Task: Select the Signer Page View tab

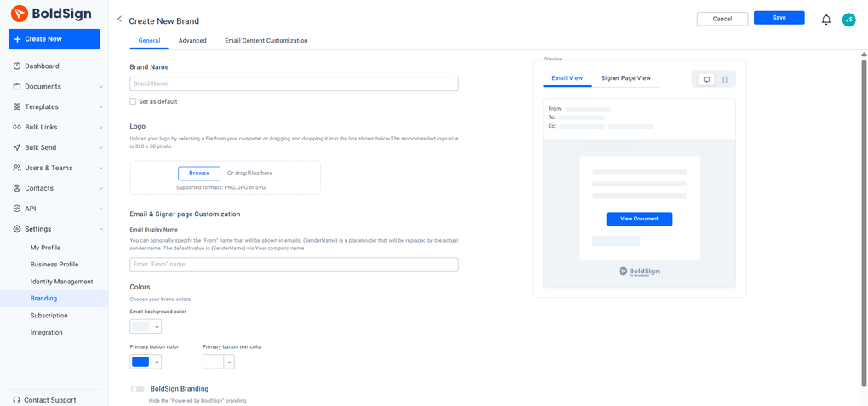Action: pos(625,78)
